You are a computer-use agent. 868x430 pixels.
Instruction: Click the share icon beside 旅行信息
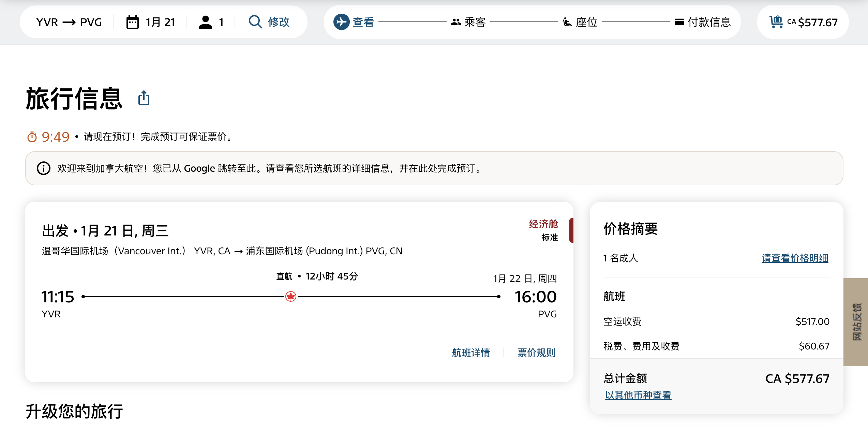[x=144, y=98]
